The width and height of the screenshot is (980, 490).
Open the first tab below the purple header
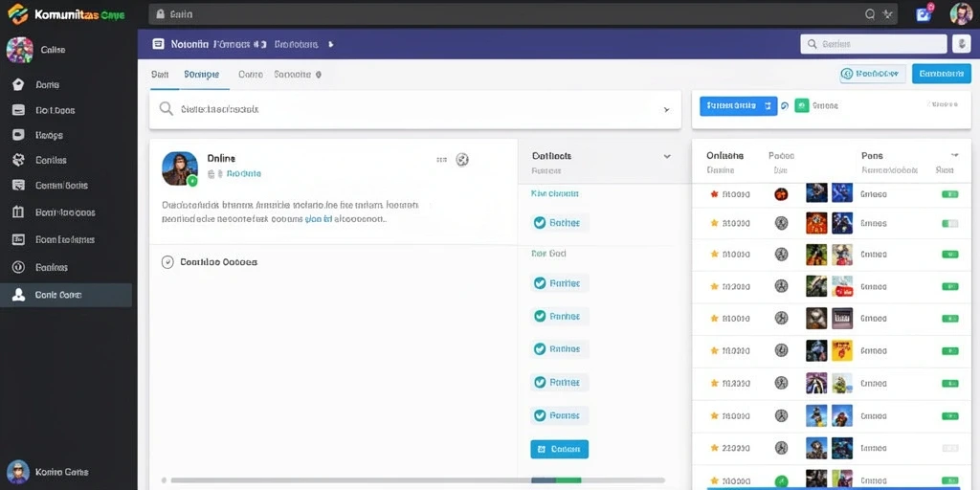(160, 75)
